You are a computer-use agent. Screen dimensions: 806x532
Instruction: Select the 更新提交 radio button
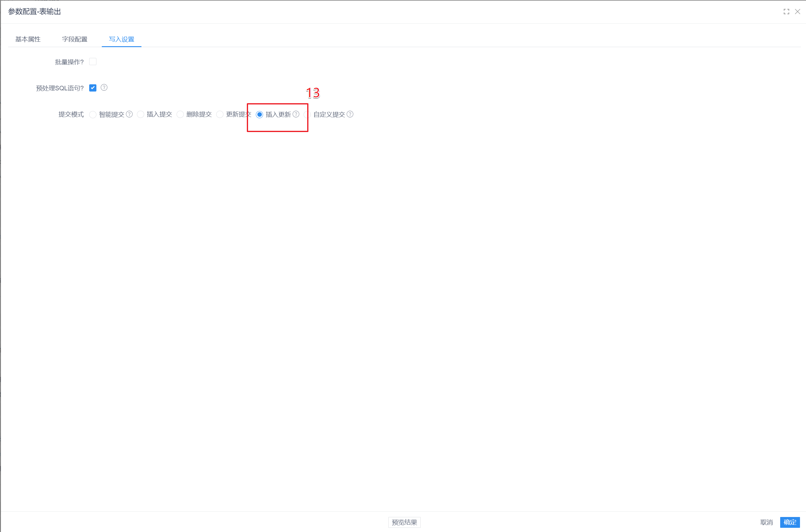coord(220,115)
